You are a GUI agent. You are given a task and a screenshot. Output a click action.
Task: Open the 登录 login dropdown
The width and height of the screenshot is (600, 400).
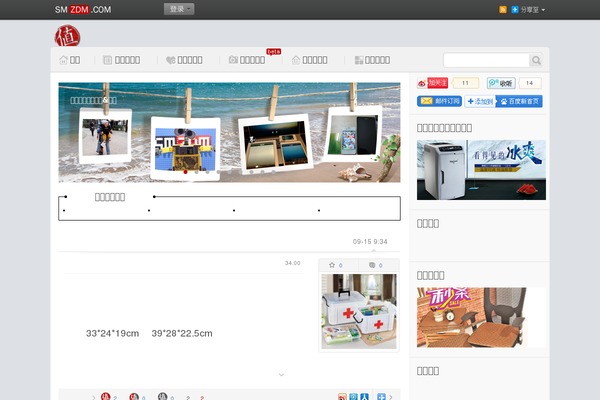pos(179,9)
